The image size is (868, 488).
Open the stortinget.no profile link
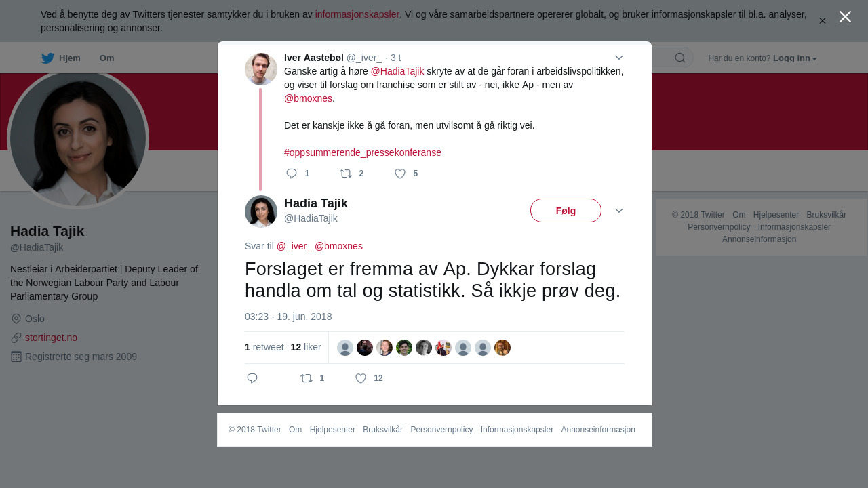point(51,338)
